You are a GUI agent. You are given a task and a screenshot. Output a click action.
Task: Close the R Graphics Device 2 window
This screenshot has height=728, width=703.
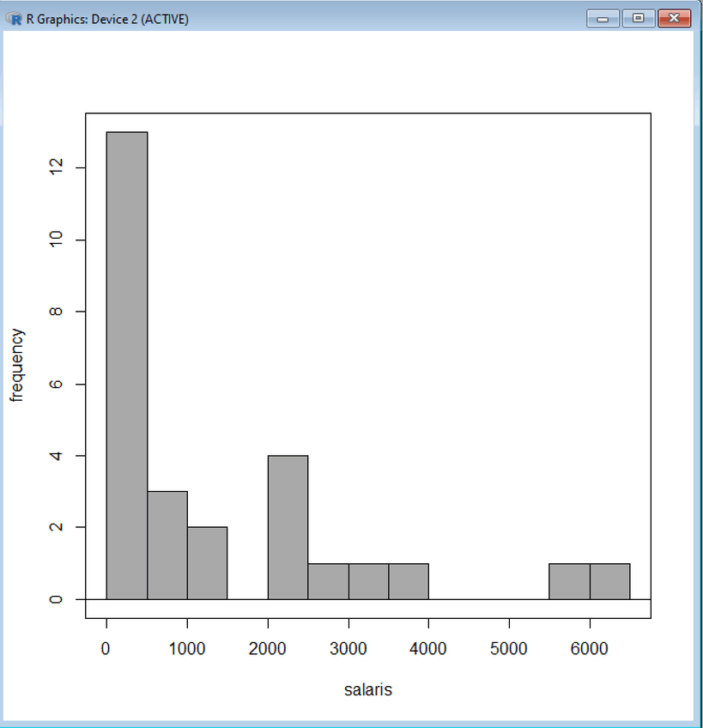pos(674,19)
